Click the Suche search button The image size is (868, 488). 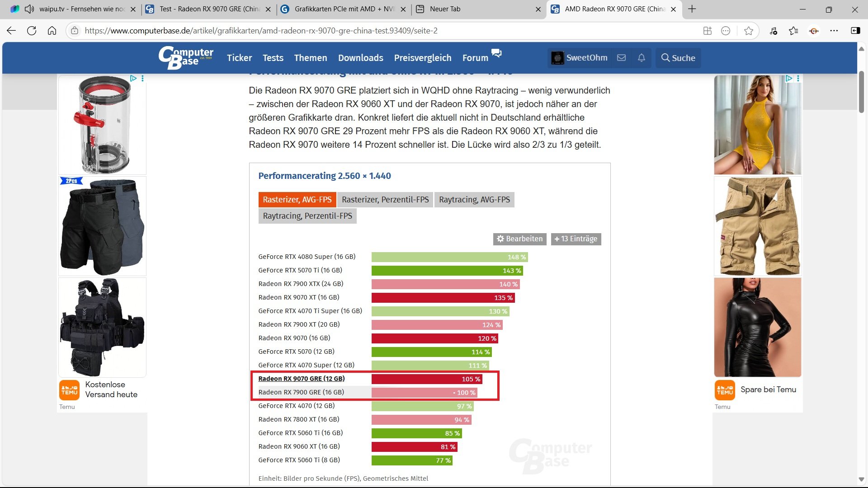[x=678, y=58]
